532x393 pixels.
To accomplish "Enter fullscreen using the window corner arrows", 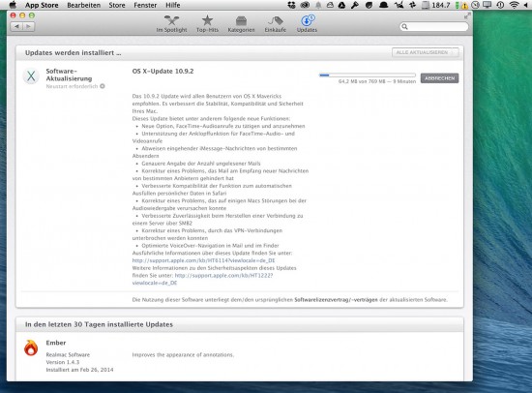I will 467,15.
